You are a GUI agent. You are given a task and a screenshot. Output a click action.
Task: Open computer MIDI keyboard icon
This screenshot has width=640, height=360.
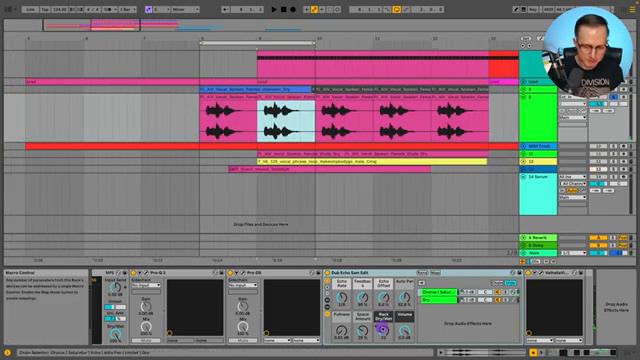tap(524, 9)
